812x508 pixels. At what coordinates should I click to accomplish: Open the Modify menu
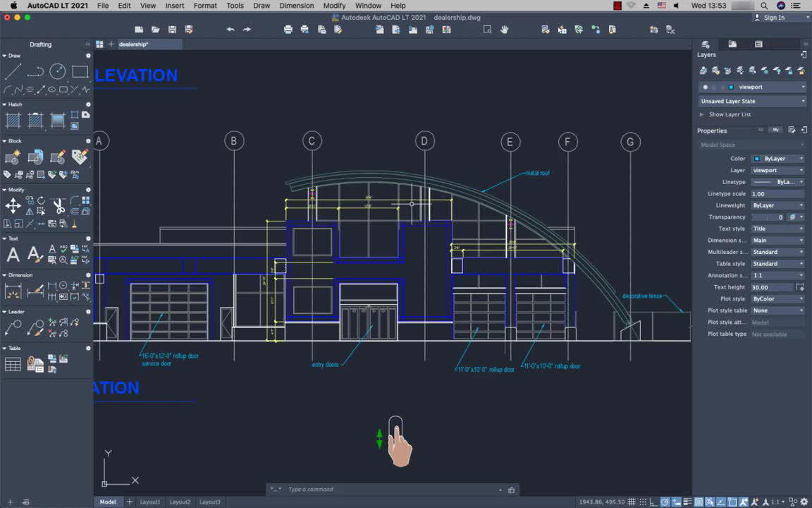point(334,6)
